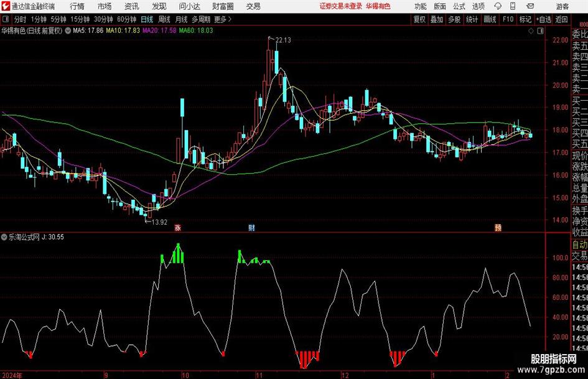Viewport: 588px width, 379px height.
Task: Open the 功能 menu
Action: 421,6
